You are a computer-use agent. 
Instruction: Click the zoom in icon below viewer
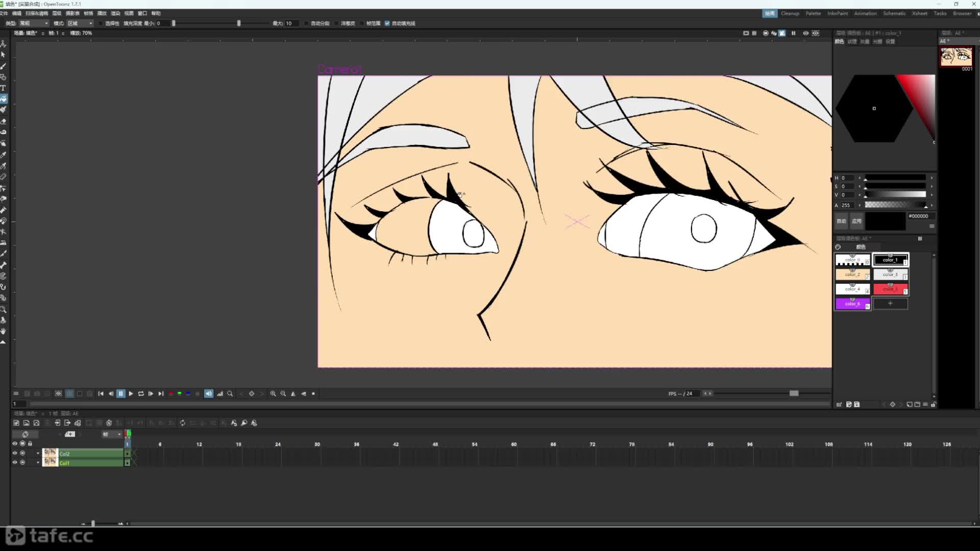tap(273, 393)
